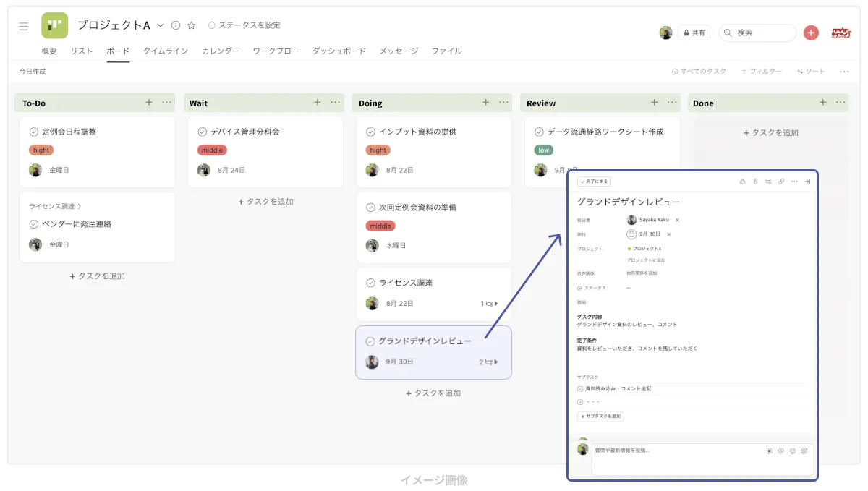Expand subtasks on ライセンス調達 card
Viewport: 868px width, 491px height.
[490, 304]
